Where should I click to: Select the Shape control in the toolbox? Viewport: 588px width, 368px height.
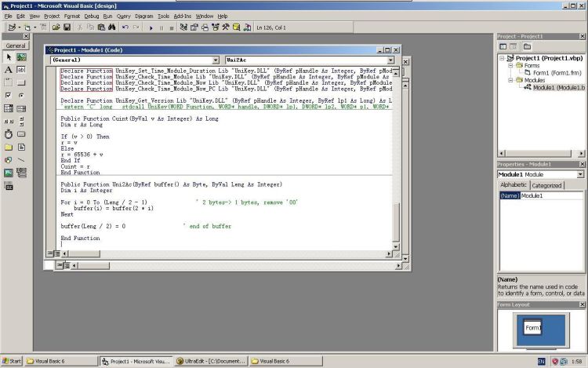pos(9,160)
